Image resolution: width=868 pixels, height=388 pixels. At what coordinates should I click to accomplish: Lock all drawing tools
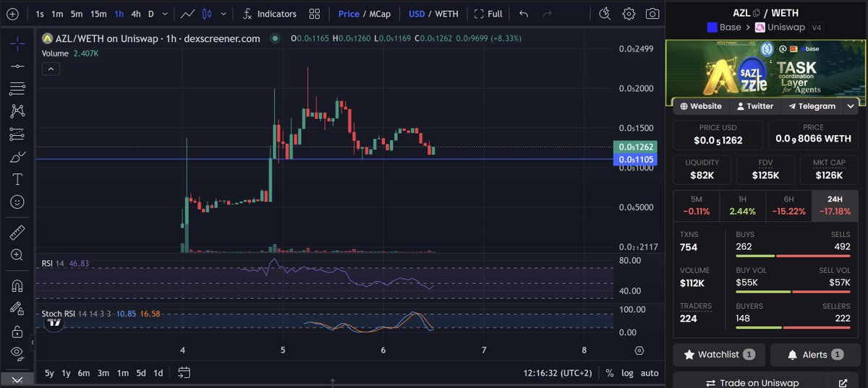[17, 331]
